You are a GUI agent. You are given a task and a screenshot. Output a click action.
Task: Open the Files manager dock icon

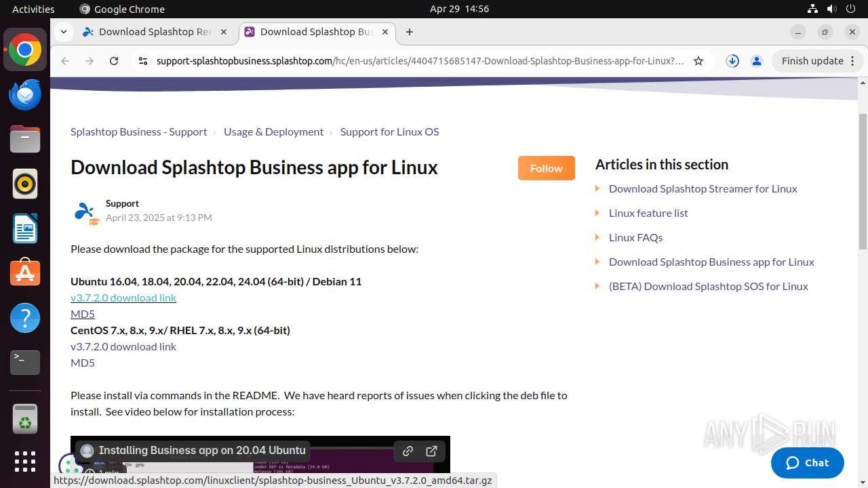coord(25,139)
